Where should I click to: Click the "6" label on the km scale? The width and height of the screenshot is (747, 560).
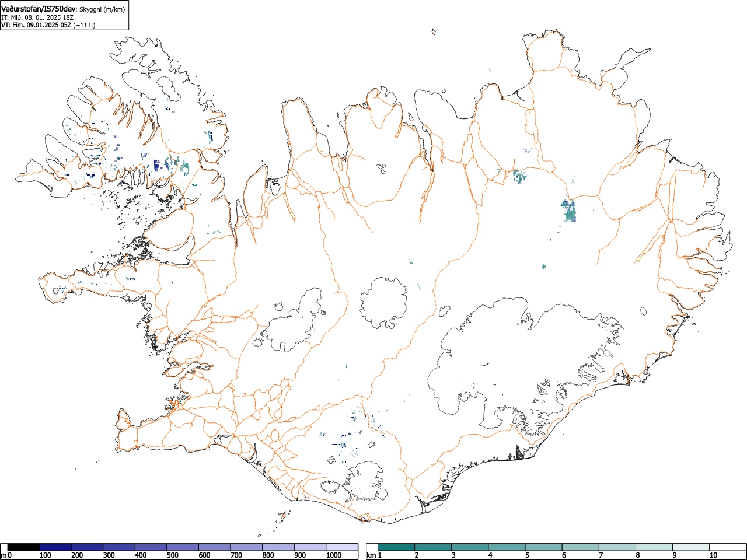click(x=564, y=555)
